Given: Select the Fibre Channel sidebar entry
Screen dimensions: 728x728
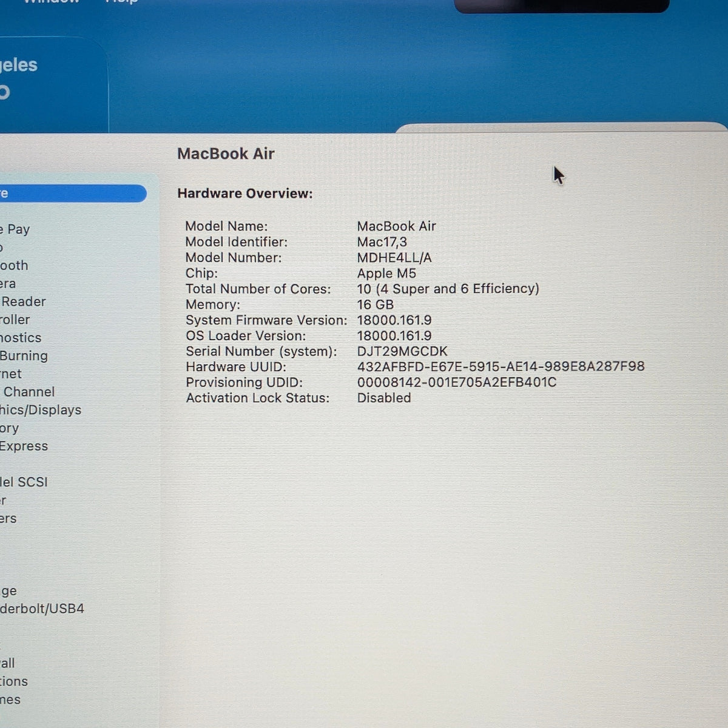Looking at the screenshot, I should point(27,392).
